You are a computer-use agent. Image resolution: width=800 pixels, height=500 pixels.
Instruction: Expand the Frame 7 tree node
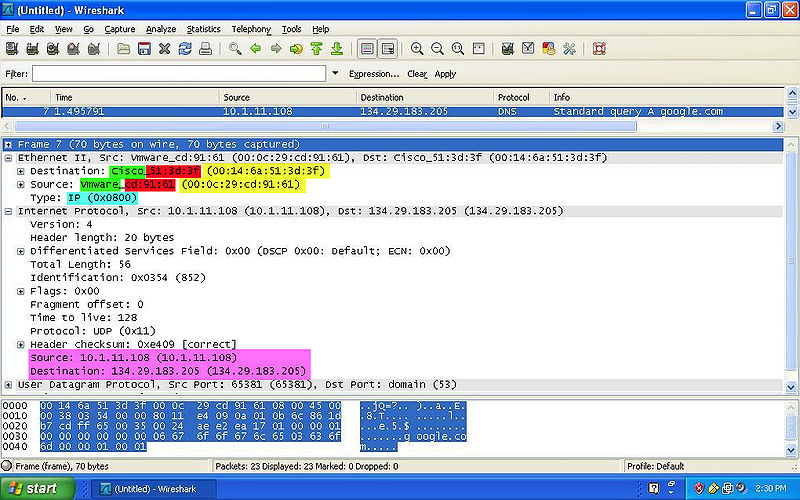(x=8, y=145)
